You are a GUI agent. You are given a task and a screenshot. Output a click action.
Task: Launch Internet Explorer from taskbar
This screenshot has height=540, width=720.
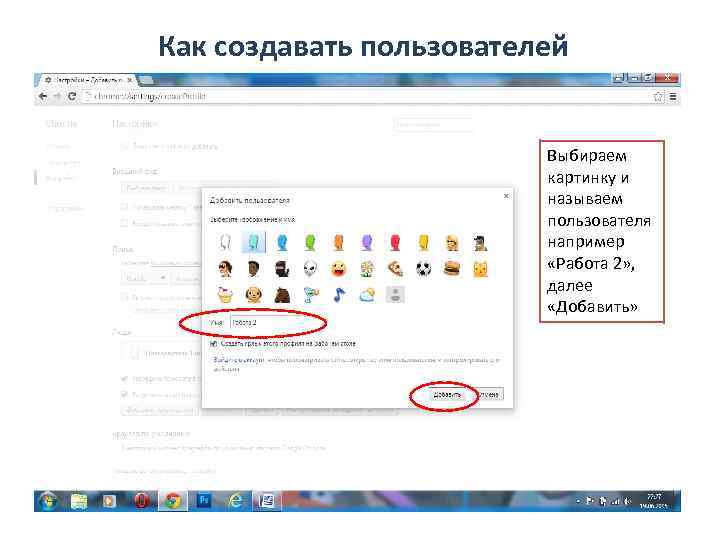click(235, 501)
